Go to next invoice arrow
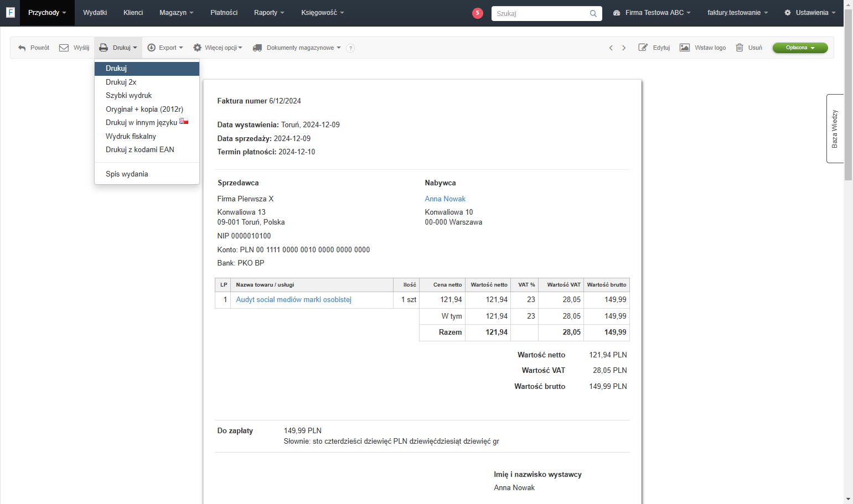This screenshot has width=853, height=504. (624, 48)
